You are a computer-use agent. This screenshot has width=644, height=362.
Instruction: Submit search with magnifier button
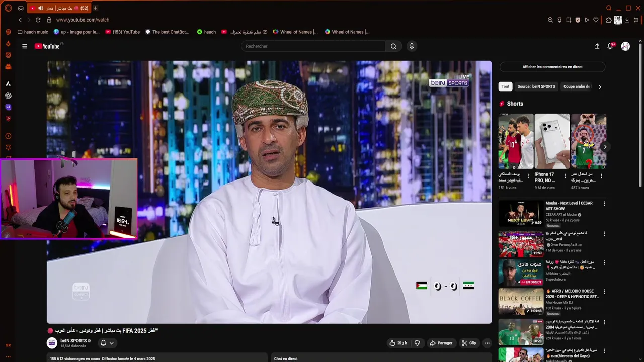tap(393, 46)
